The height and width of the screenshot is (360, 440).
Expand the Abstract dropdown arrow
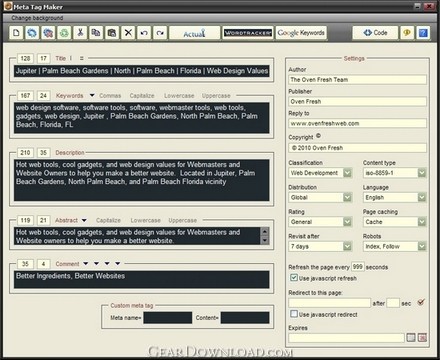tap(84, 220)
